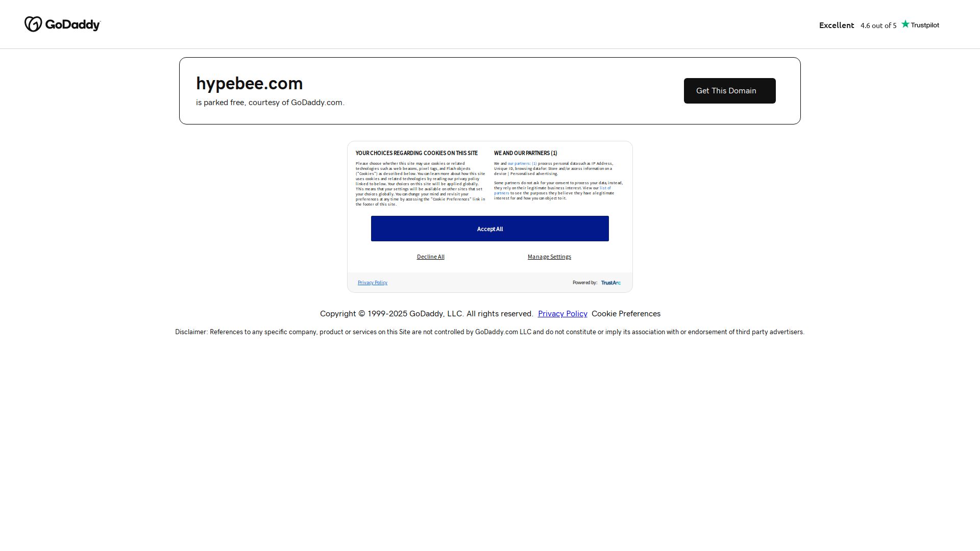
Task: Click the Your Choices Regarding Cookies heading
Action: point(416,153)
